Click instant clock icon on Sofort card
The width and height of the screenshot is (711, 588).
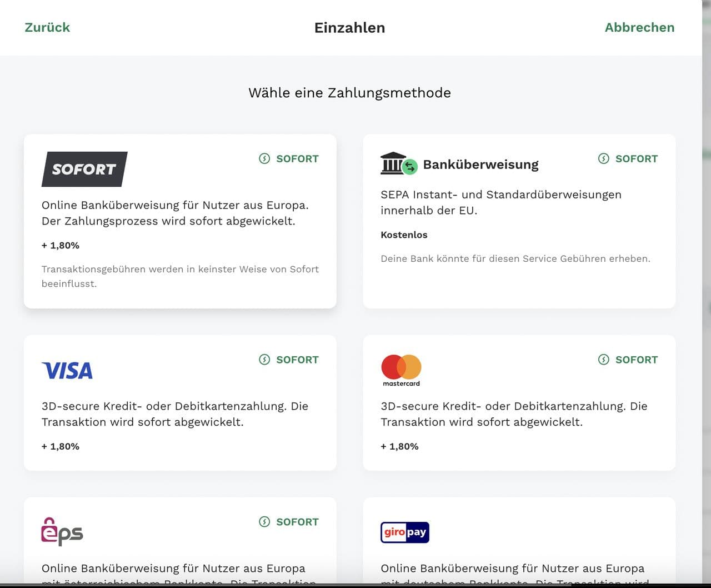(x=264, y=159)
